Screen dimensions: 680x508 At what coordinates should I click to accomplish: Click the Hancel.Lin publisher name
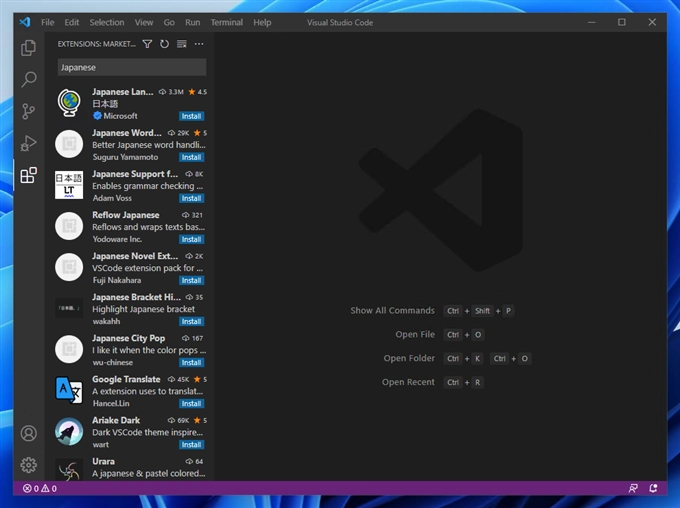(111, 403)
